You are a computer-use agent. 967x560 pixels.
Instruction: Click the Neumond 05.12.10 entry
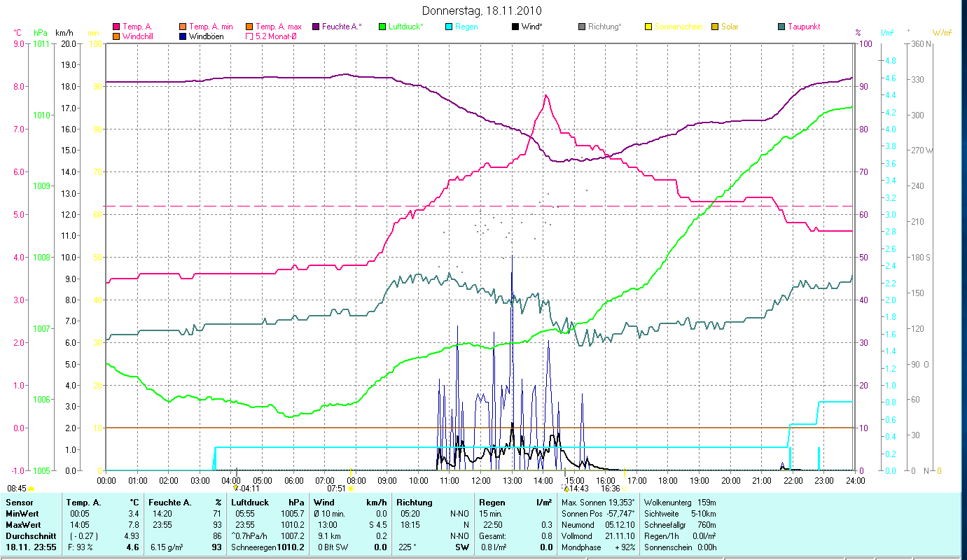point(599,524)
